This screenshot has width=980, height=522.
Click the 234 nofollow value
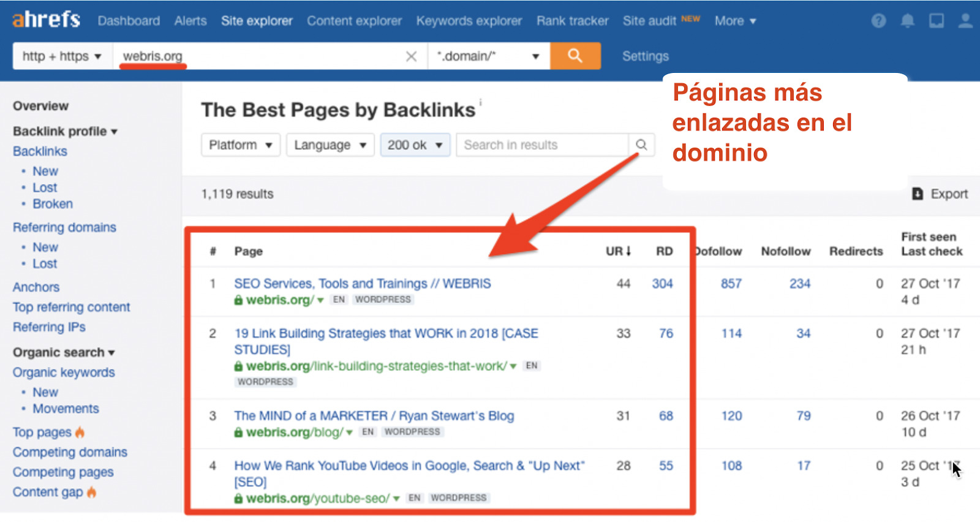[x=800, y=284]
